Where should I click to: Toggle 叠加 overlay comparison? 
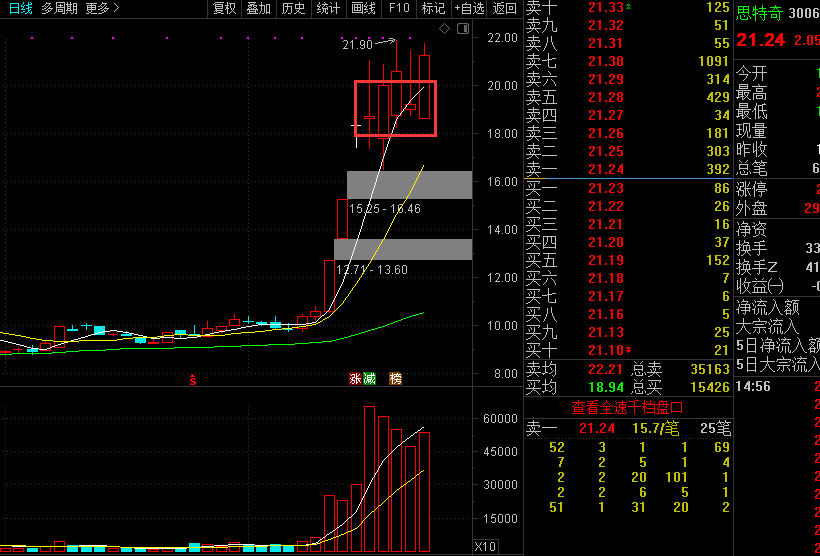point(258,8)
